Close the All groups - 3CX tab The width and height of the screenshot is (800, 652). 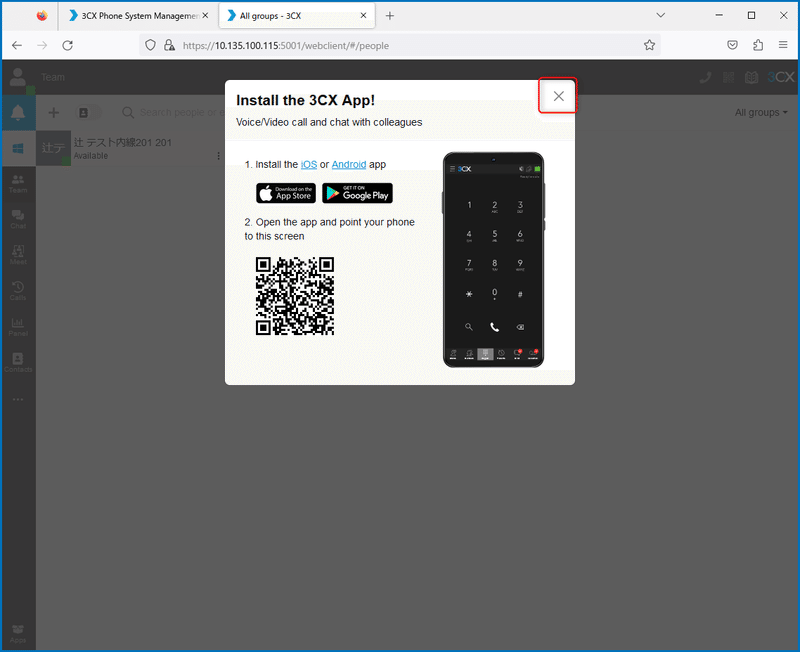pyautogui.click(x=363, y=16)
